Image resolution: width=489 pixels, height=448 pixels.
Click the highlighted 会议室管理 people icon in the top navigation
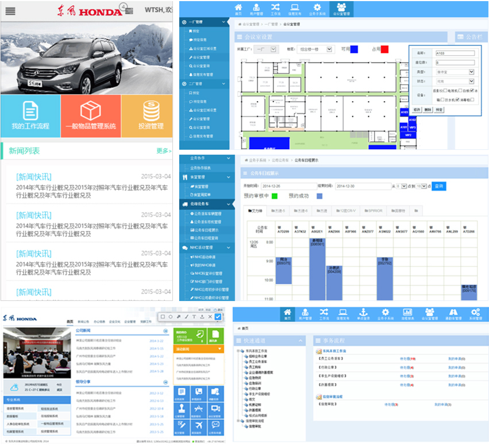(341, 9)
